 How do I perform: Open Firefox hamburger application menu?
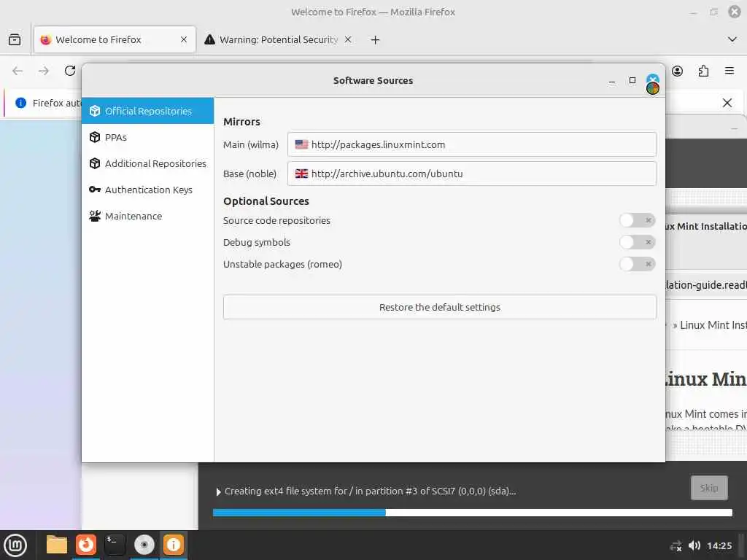[729, 71]
